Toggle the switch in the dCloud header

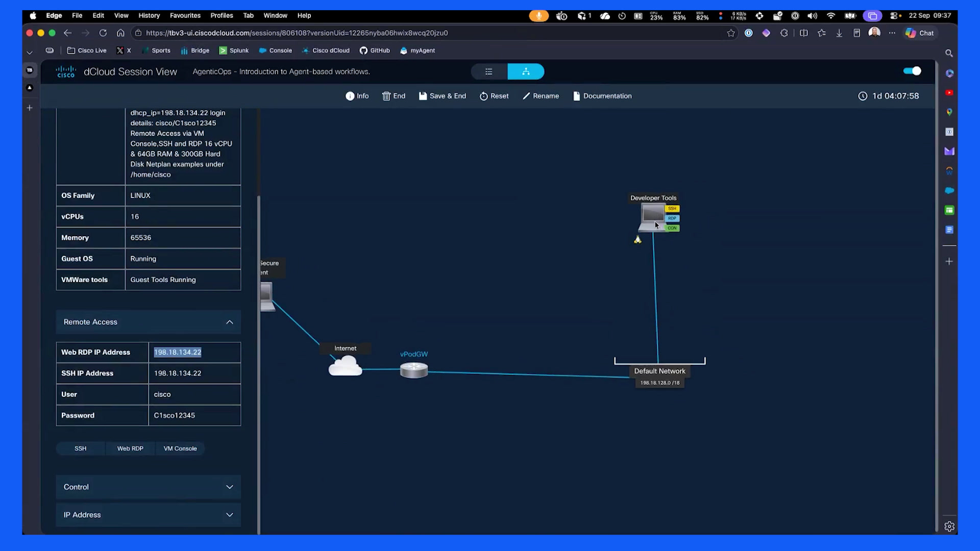coord(912,71)
